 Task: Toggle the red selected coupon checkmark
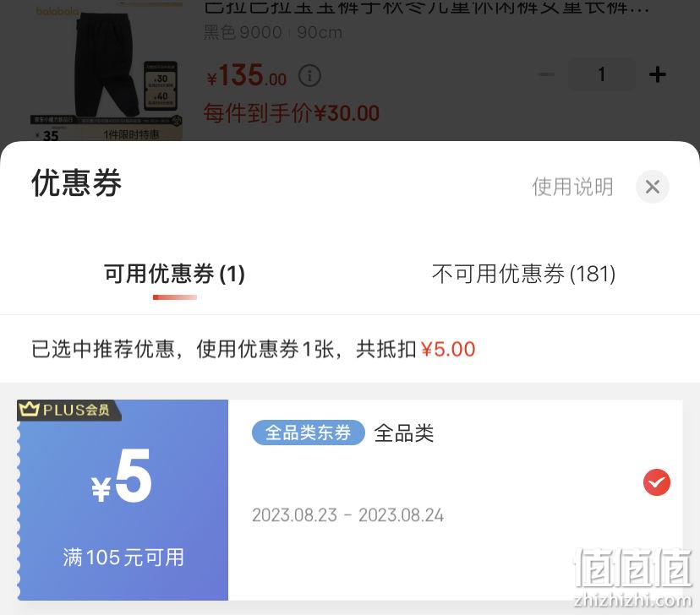pos(656,482)
